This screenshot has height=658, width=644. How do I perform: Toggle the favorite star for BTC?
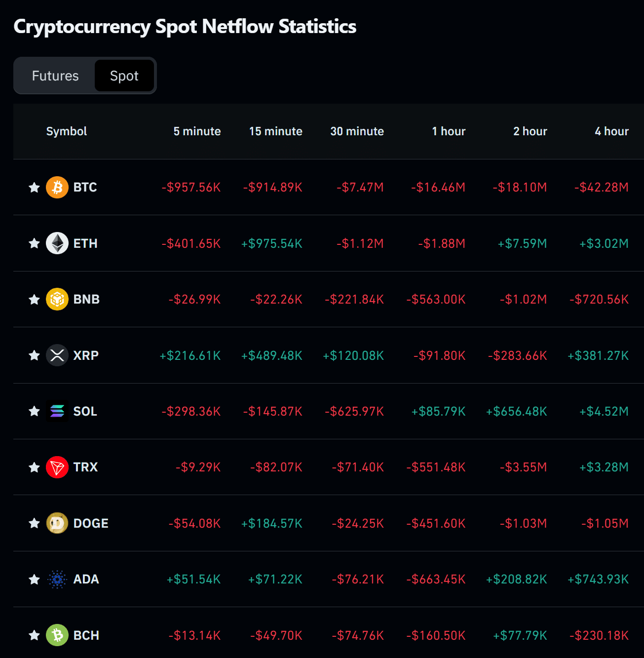pos(34,188)
